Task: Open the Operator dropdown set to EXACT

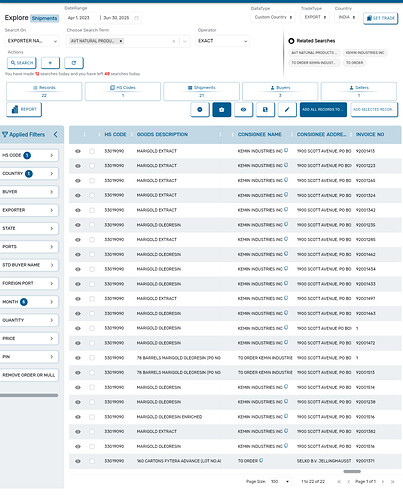Action: pos(222,41)
